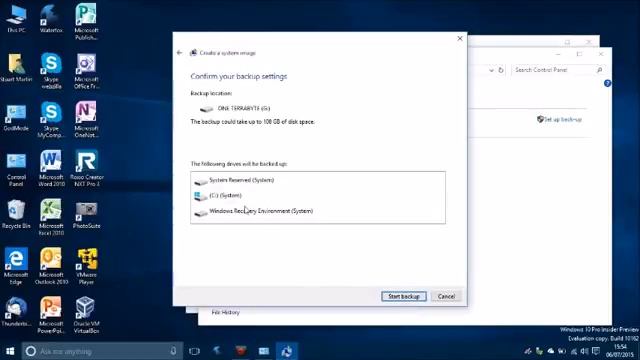Click ONE TERRABYTE (G:) backup location
Screen dimensions: 640x360
click(235, 108)
